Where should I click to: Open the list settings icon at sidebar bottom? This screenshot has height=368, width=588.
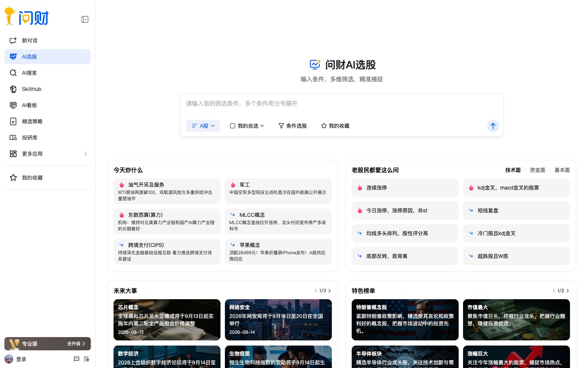tap(86, 359)
